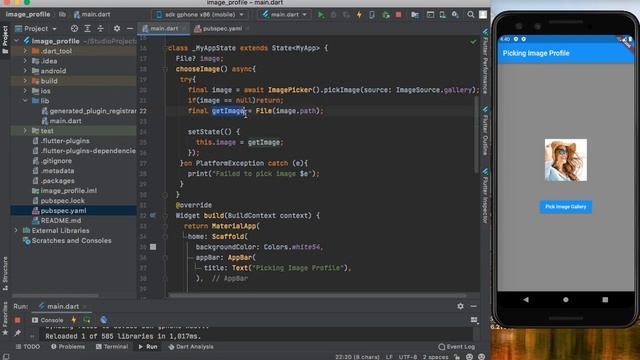Select the Console tab in Run panel

pyautogui.click(x=48, y=320)
